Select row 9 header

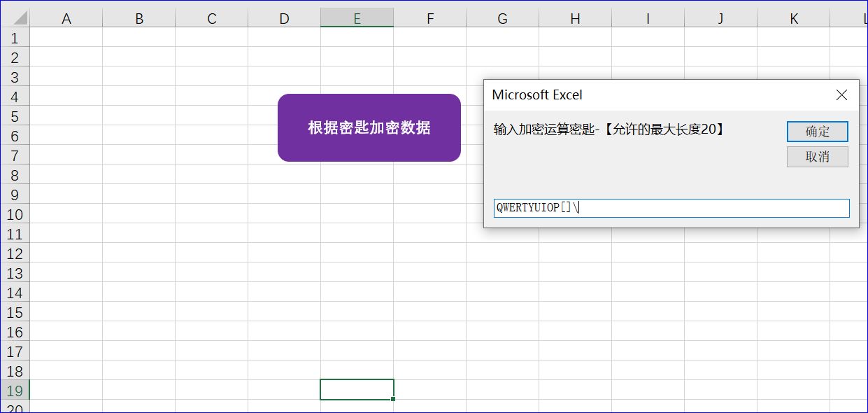[x=15, y=195]
